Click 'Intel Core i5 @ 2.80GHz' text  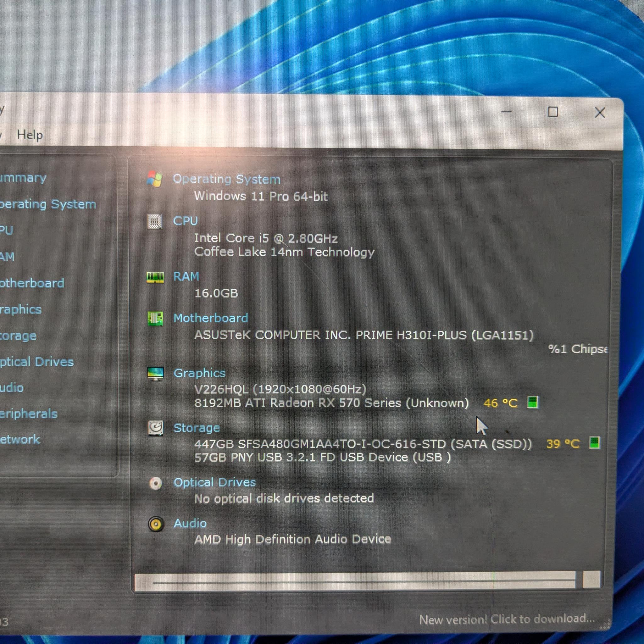click(x=266, y=238)
